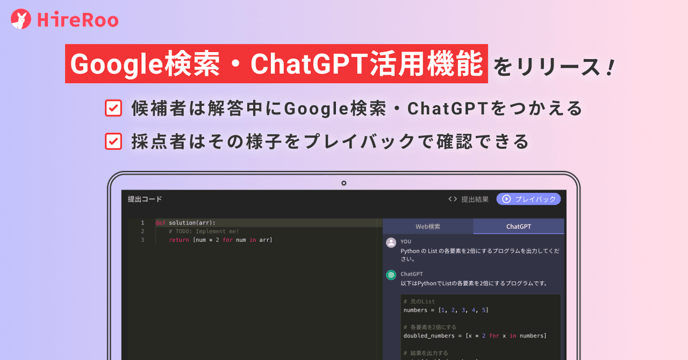Click the user prompt about Python List
Screen dimensions: 688x360
point(480,255)
